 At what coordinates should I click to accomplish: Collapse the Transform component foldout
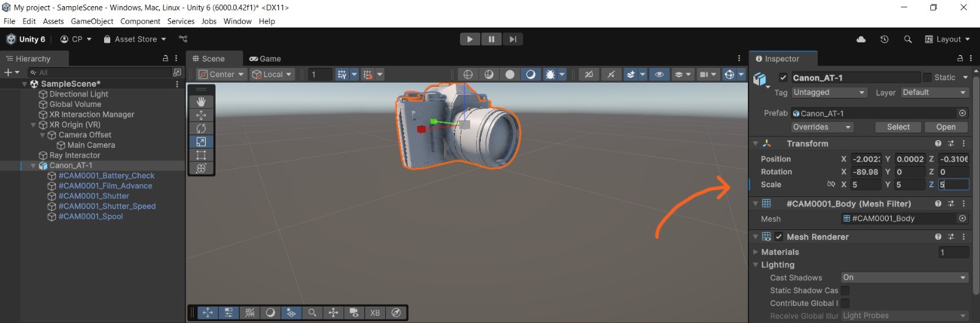(x=755, y=143)
